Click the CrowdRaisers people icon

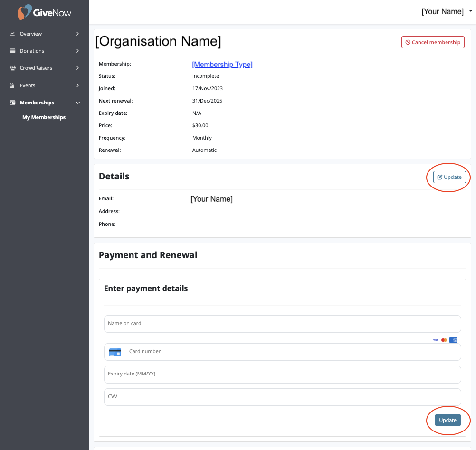point(12,68)
